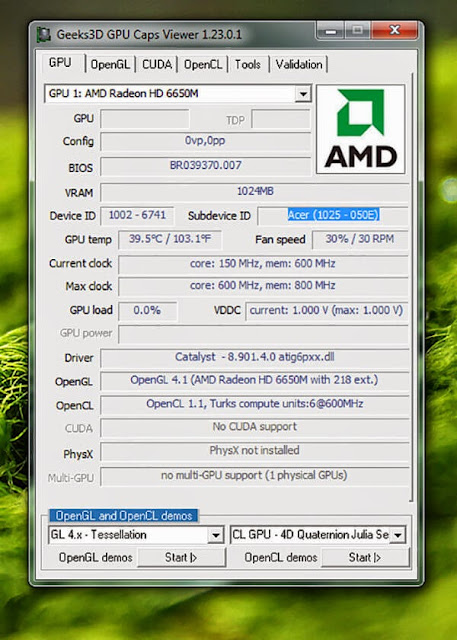This screenshot has height=640, width=457.
Task: Click the Driver value Catalyst - 8.901.4.0
Action: [255, 358]
